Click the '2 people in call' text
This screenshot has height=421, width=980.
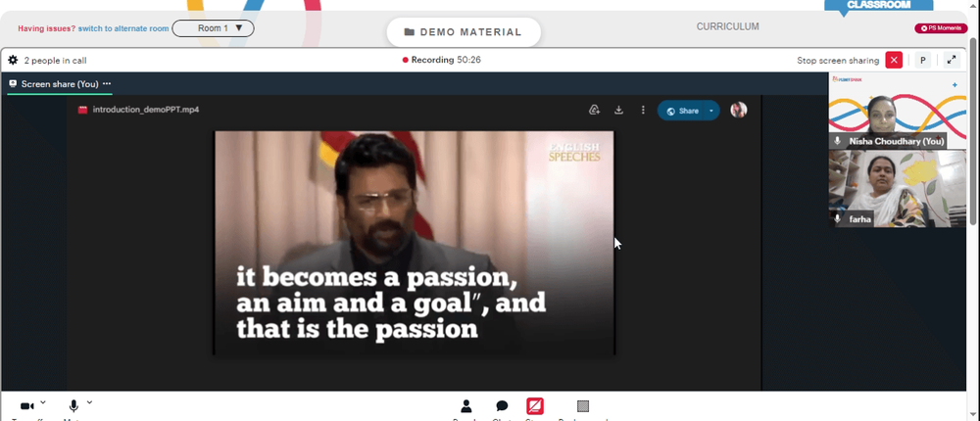[x=55, y=61]
